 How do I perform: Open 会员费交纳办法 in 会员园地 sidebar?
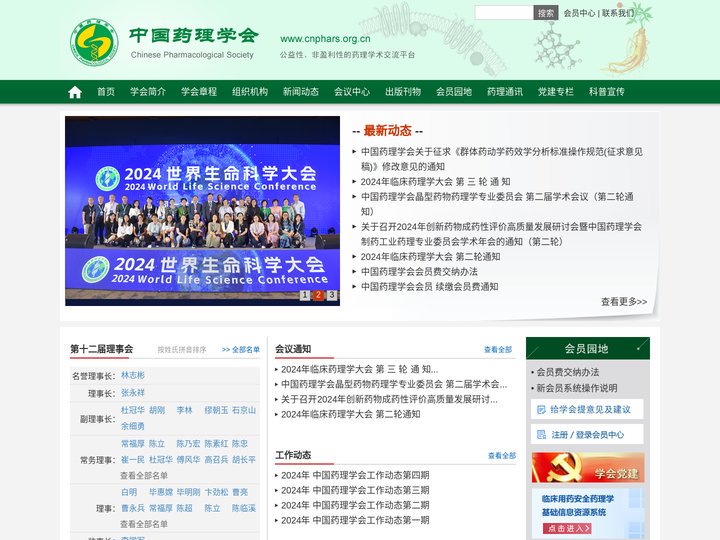point(568,372)
